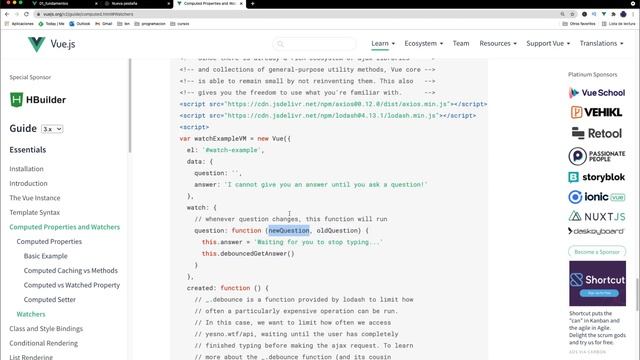Open the Team page
This screenshot has height=360, width=640.
[x=461, y=43]
